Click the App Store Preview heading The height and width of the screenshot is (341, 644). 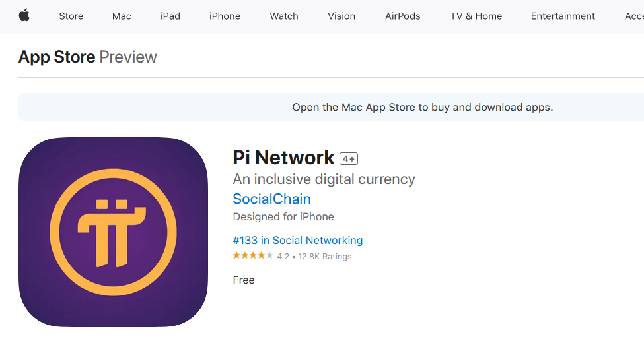[x=87, y=57]
